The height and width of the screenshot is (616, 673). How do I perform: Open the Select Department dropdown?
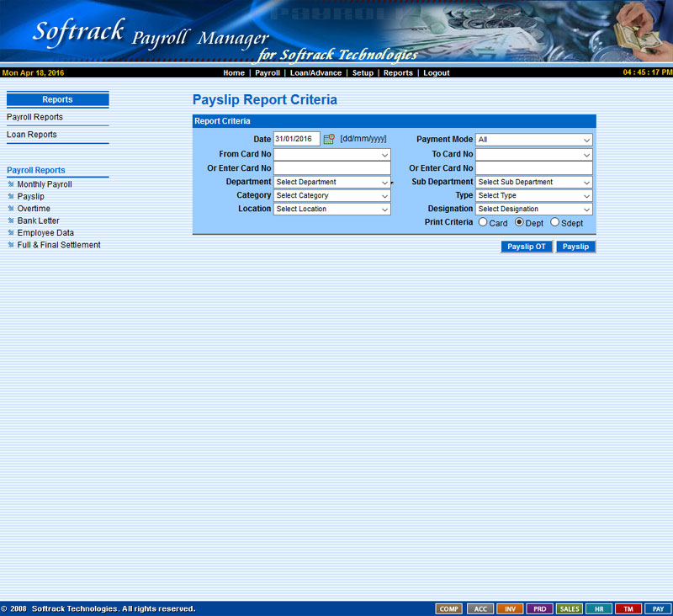[331, 182]
